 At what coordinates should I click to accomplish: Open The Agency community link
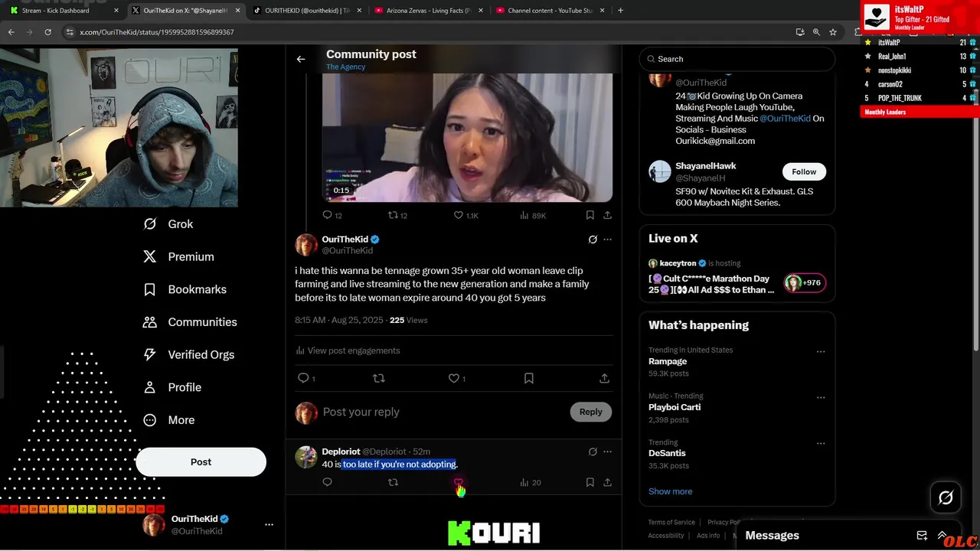(x=345, y=67)
